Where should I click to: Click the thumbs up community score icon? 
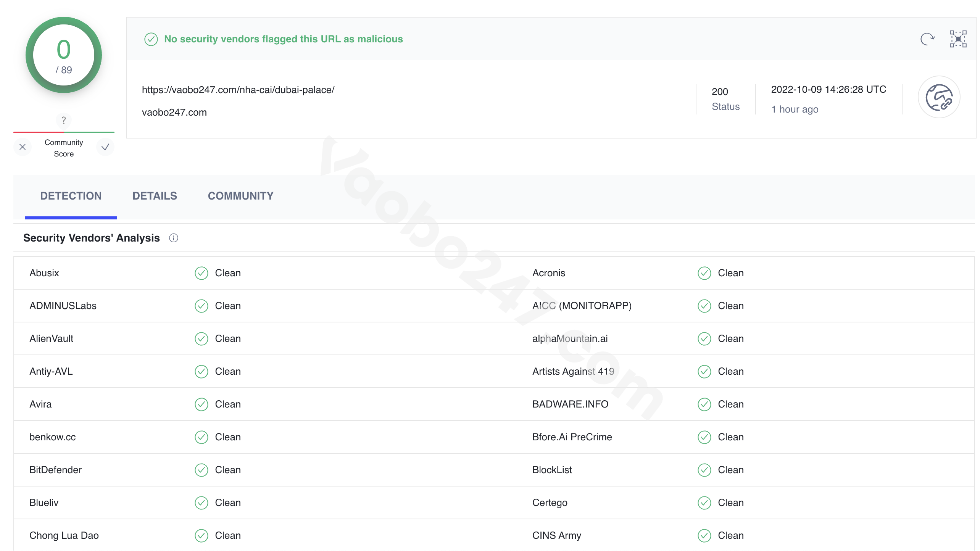click(105, 147)
